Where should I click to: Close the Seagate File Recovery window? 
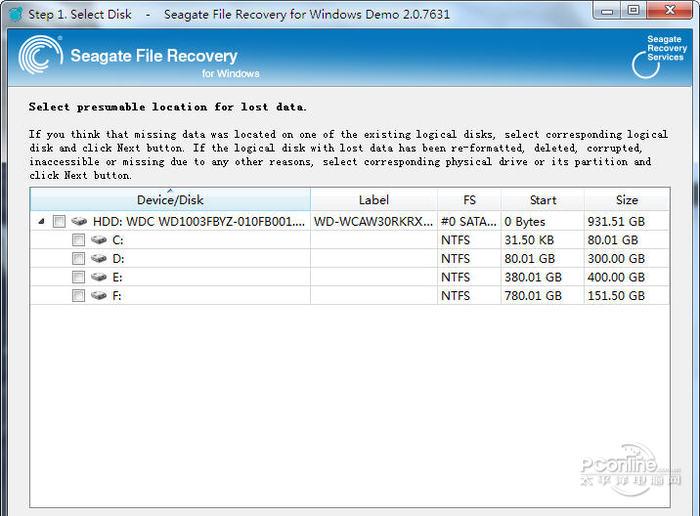670,10
